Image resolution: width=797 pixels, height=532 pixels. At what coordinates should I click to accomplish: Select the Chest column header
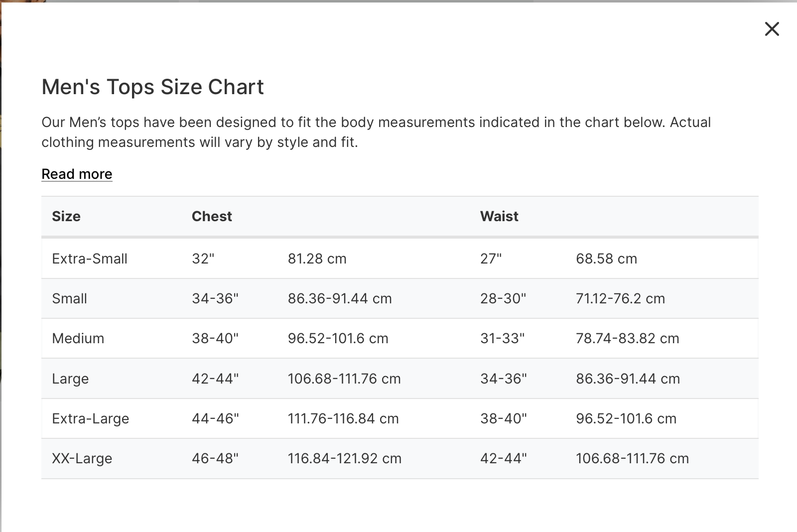click(x=212, y=216)
